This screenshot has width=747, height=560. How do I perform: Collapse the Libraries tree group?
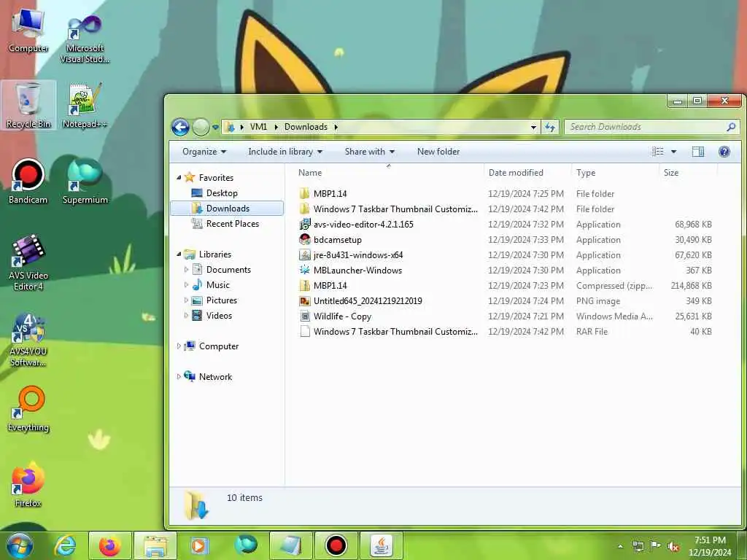click(179, 254)
